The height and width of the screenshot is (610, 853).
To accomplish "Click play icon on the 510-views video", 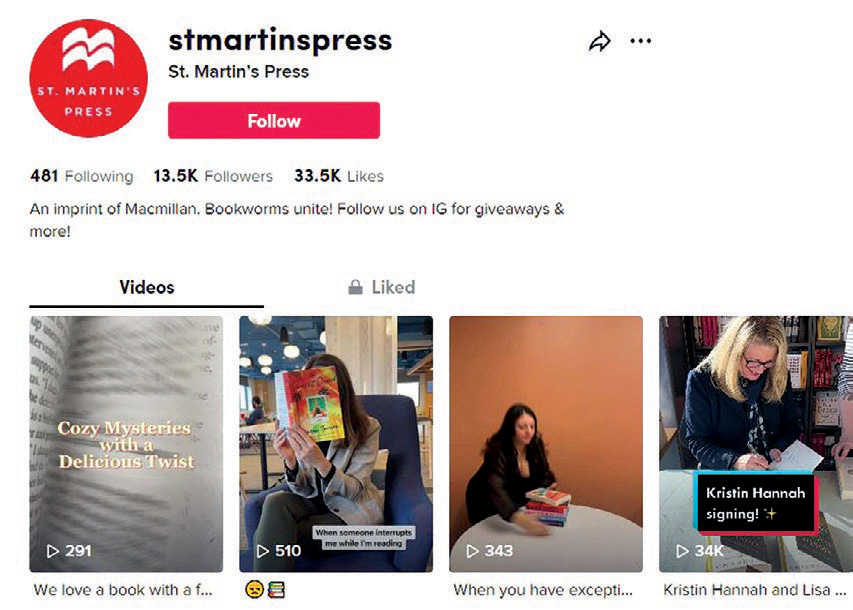I will (263, 551).
